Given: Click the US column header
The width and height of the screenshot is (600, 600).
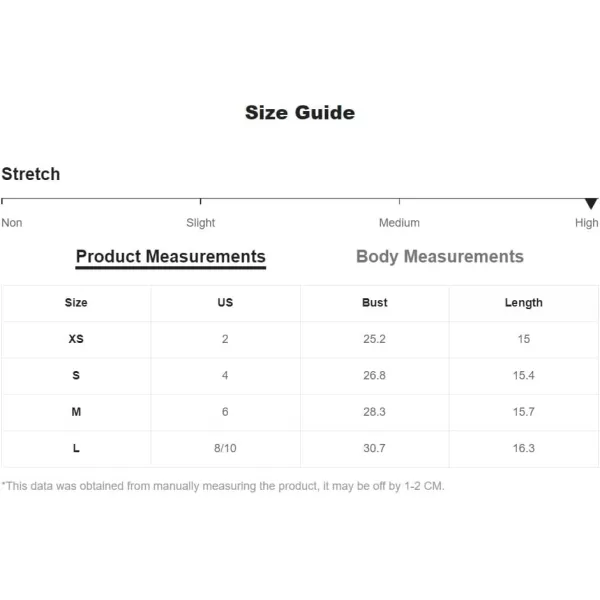Looking at the screenshot, I should click(x=225, y=303).
